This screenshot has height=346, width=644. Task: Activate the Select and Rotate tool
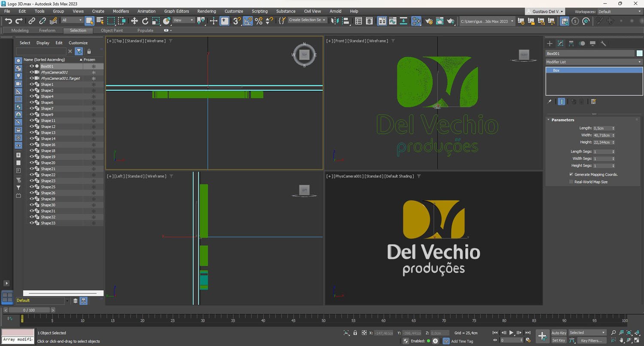coord(145,21)
